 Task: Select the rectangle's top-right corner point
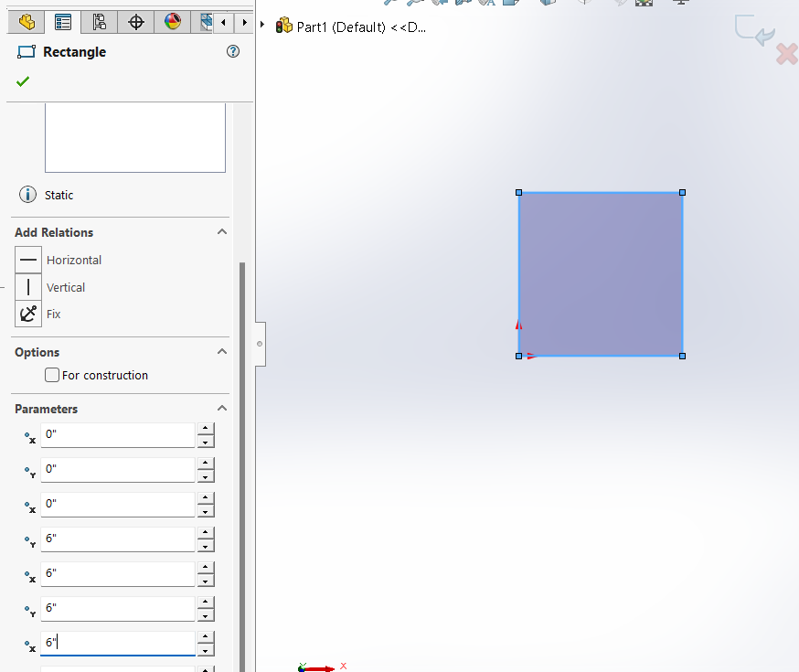coord(682,193)
